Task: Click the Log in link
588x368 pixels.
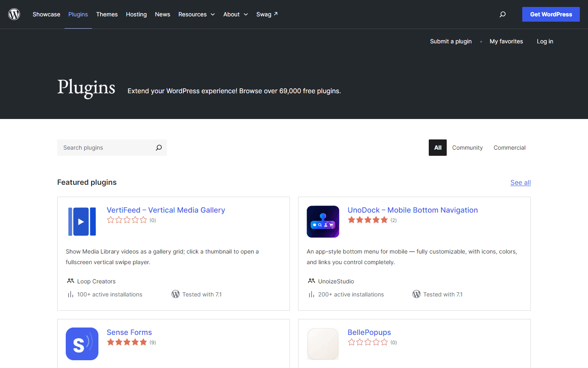Action: (x=545, y=41)
